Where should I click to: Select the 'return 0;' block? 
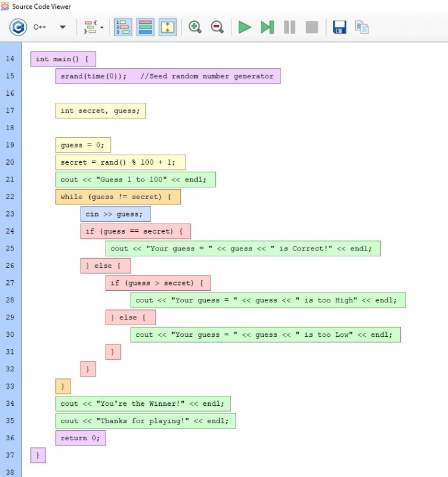(x=80, y=438)
